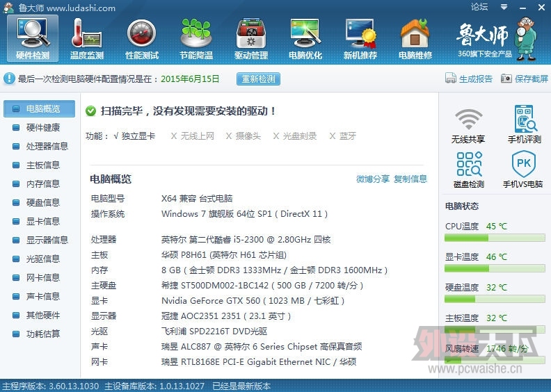Click the 华硕 P8H61 motherboard text
This screenshot has width=551, height=392.
224,255
